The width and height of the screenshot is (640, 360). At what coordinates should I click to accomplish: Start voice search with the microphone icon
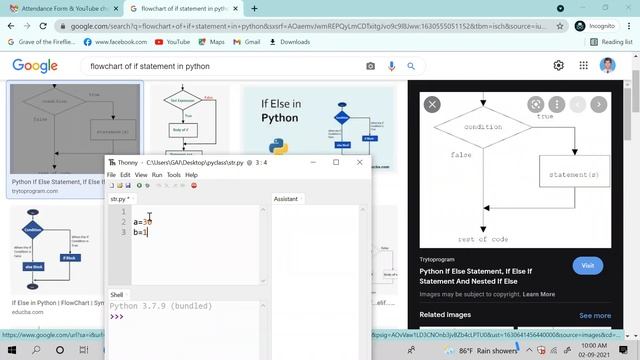pyautogui.click(x=391, y=66)
